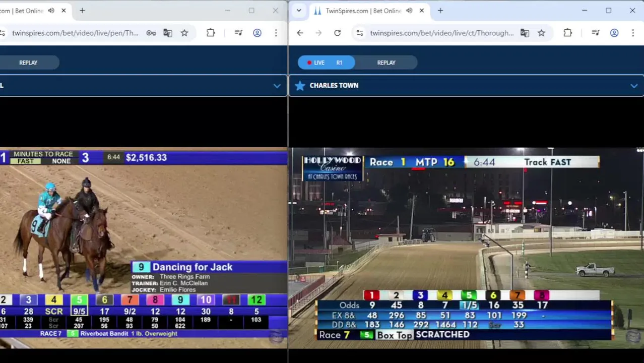
Task: Open extensions puzzle icon in right window
Action: pyautogui.click(x=567, y=33)
